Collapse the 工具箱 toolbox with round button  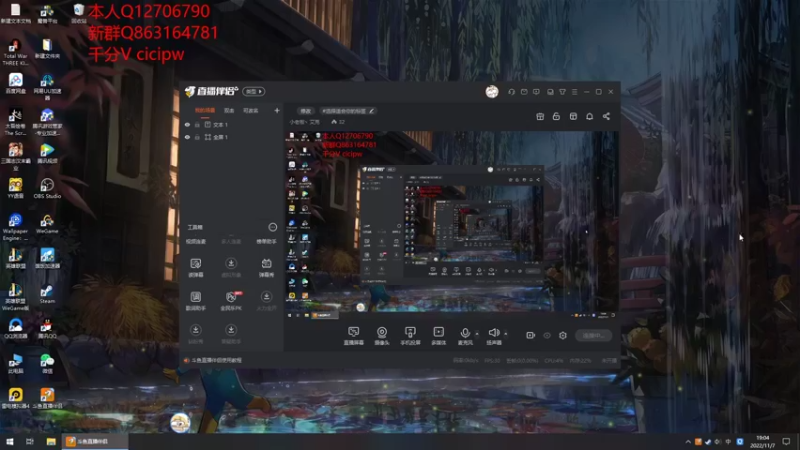click(x=272, y=227)
